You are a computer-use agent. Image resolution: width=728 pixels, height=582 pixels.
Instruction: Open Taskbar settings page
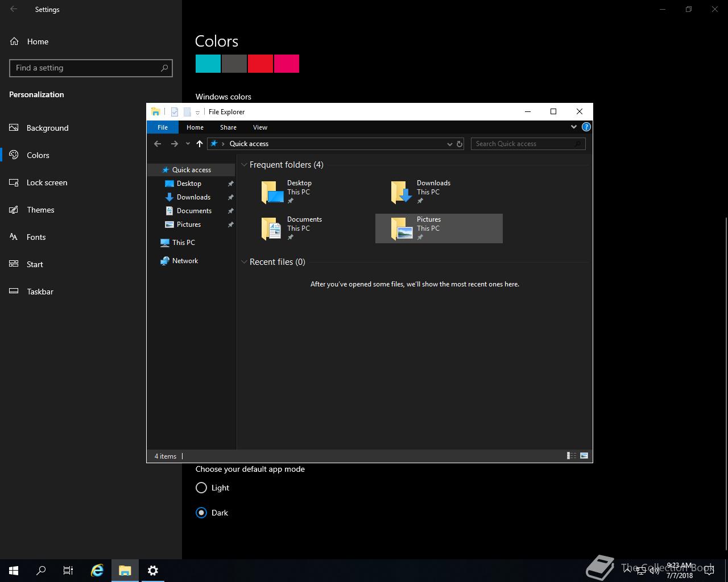pyautogui.click(x=91, y=292)
